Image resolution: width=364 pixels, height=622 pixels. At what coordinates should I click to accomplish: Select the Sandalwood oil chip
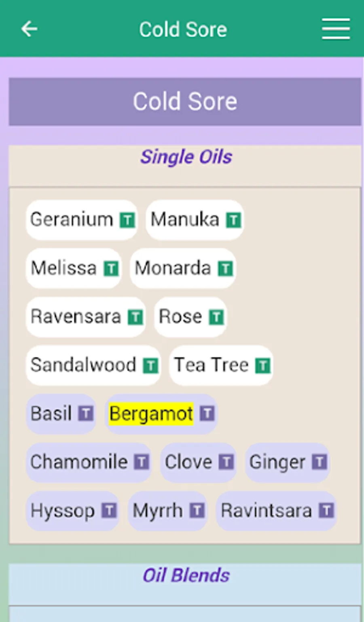[83, 365]
